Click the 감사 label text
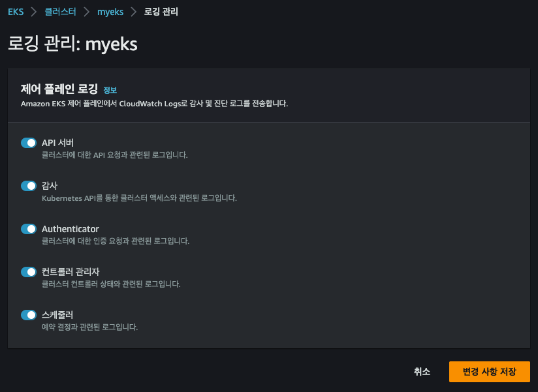 pos(50,186)
